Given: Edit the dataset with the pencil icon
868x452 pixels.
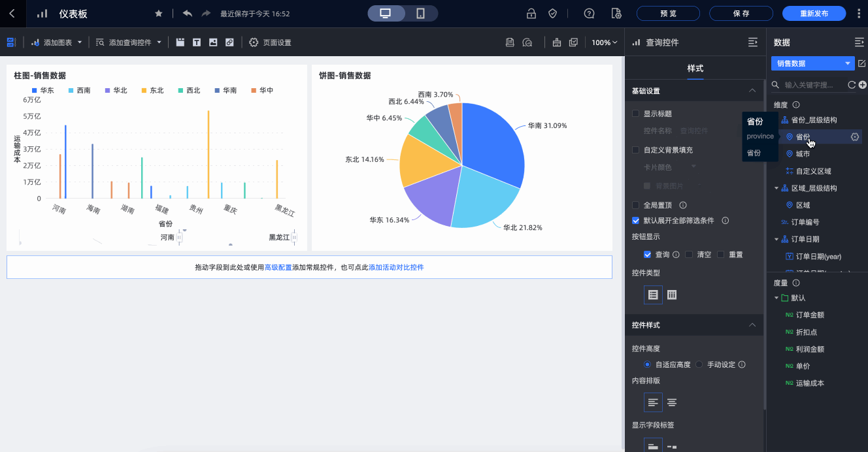Looking at the screenshot, I should point(861,63).
